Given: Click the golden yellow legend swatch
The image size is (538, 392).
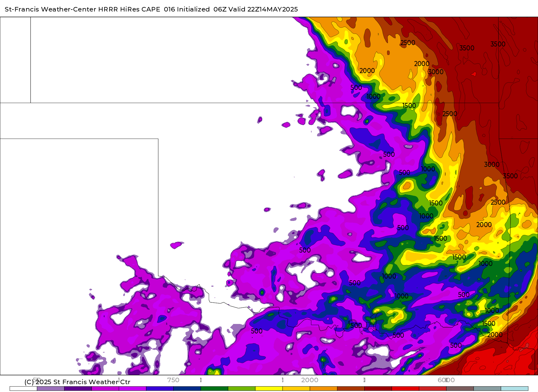Looking at the screenshot, I should [296, 389].
